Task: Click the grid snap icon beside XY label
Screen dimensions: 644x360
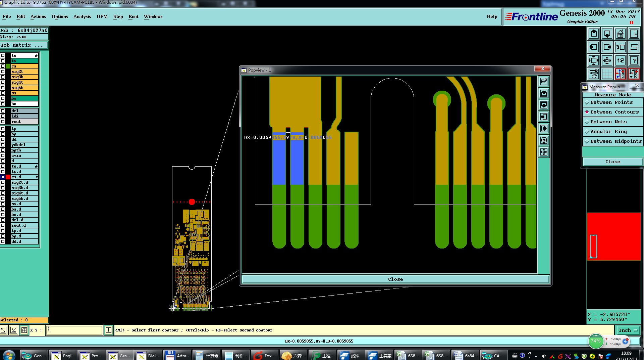Action: [24, 330]
